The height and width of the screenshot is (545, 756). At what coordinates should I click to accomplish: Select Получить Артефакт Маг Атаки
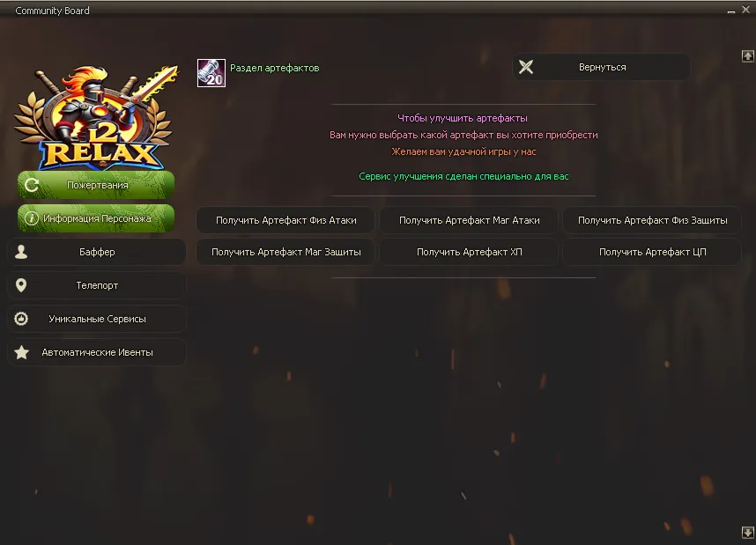point(469,220)
